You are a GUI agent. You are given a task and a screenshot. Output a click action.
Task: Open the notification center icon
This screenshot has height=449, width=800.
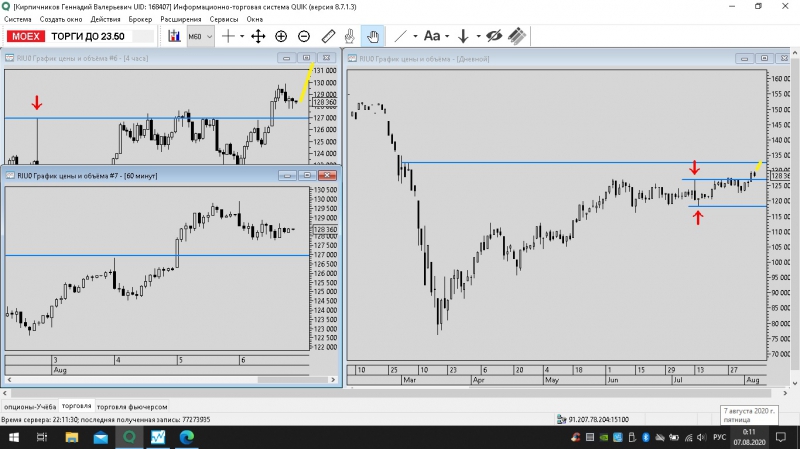pos(781,437)
